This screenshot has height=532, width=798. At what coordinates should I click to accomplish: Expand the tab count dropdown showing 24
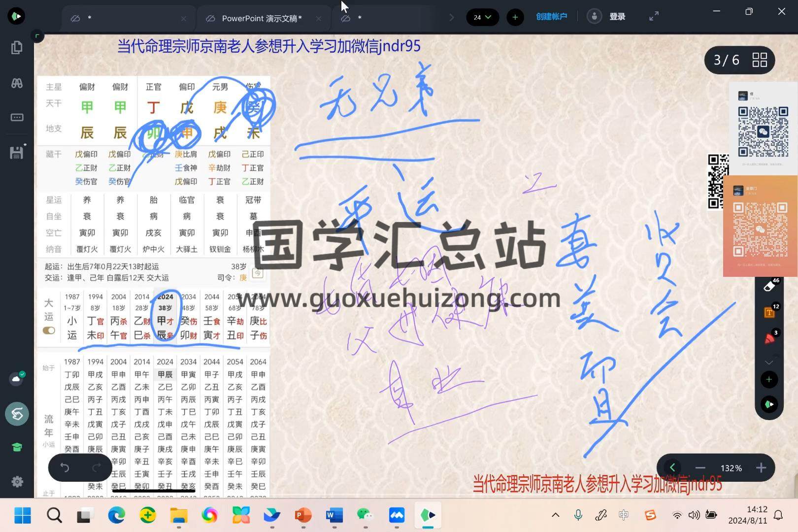click(x=482, y=17)
